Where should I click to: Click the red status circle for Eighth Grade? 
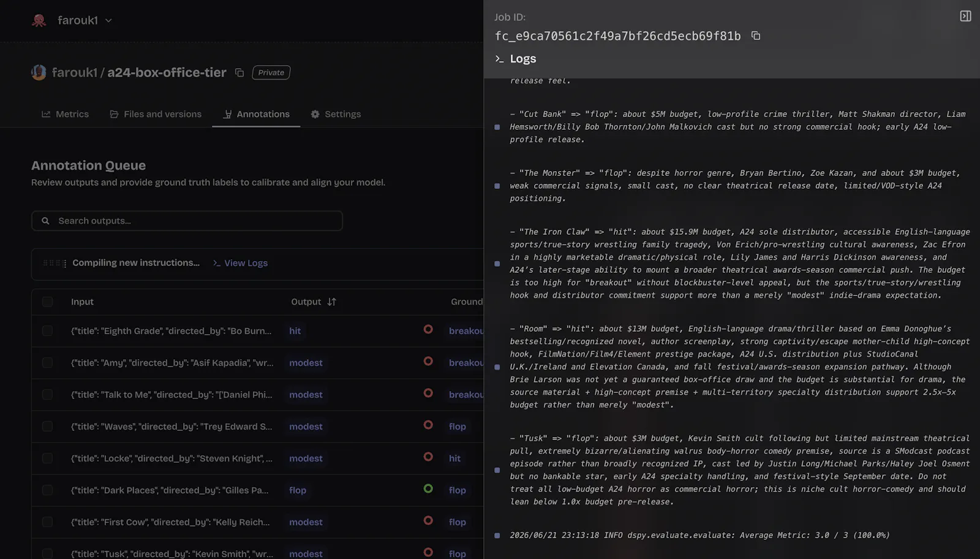point(428,329)
